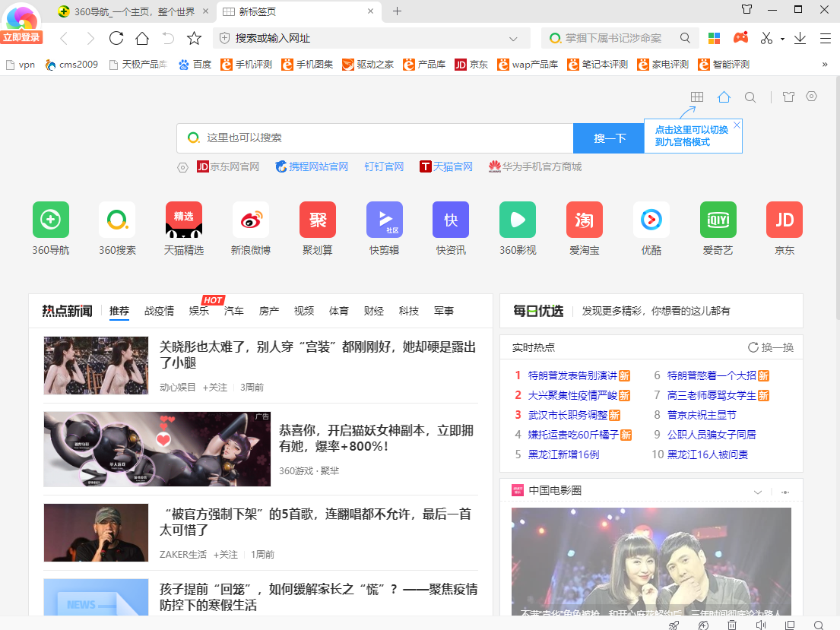
Task: Open the scissors screenshot tool
Action: coord(766,38)
